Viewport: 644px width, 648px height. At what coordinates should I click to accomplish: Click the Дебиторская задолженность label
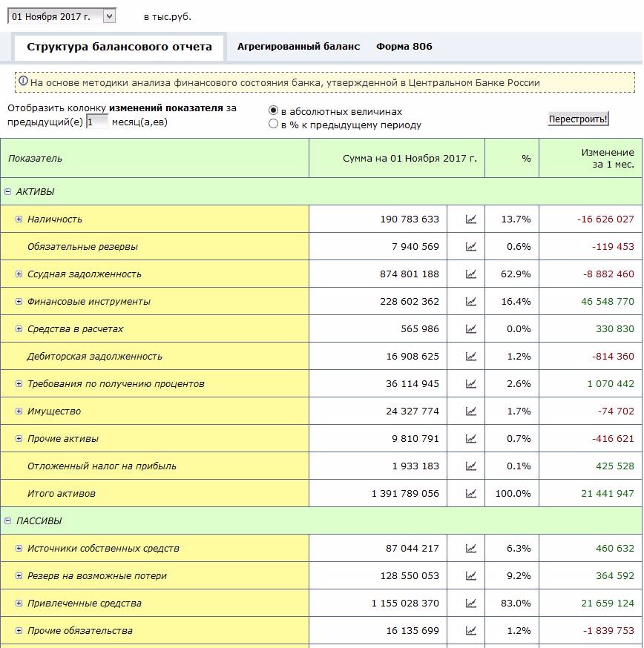tap(94, 356)
